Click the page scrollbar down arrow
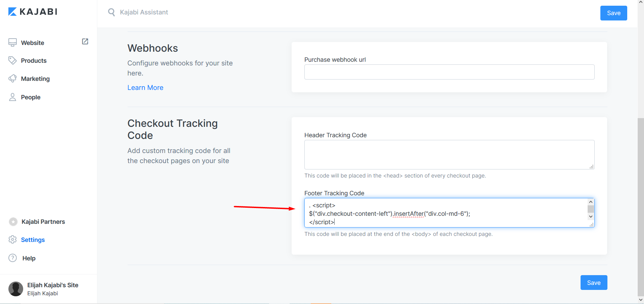Screen dimensions: 644x304 [641, 300]
